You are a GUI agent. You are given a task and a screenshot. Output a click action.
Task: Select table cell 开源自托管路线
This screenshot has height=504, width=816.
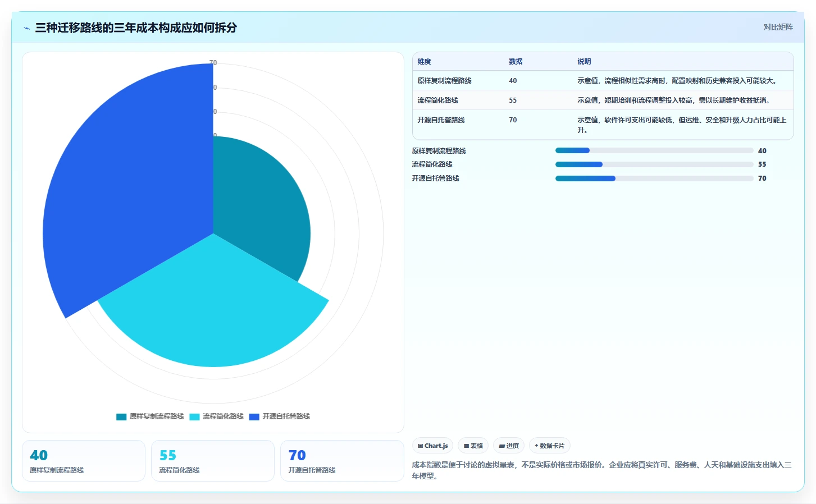(x=441, y=120)
